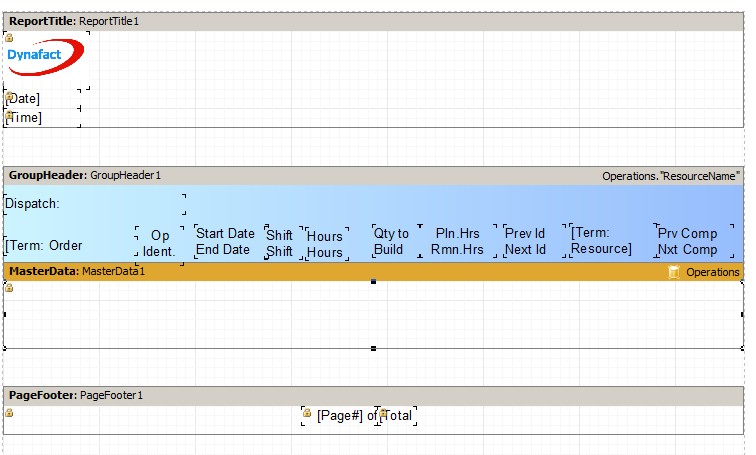Click the lock icon above the Dynafact logo

[9, 37]
